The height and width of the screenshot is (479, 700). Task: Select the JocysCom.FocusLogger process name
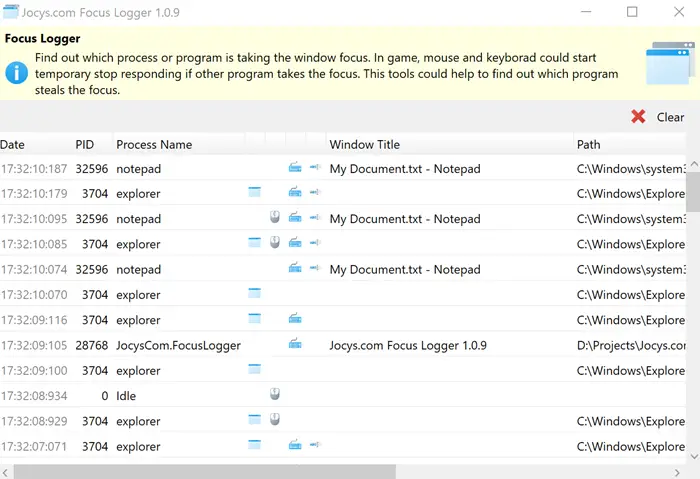click(178, 346)
